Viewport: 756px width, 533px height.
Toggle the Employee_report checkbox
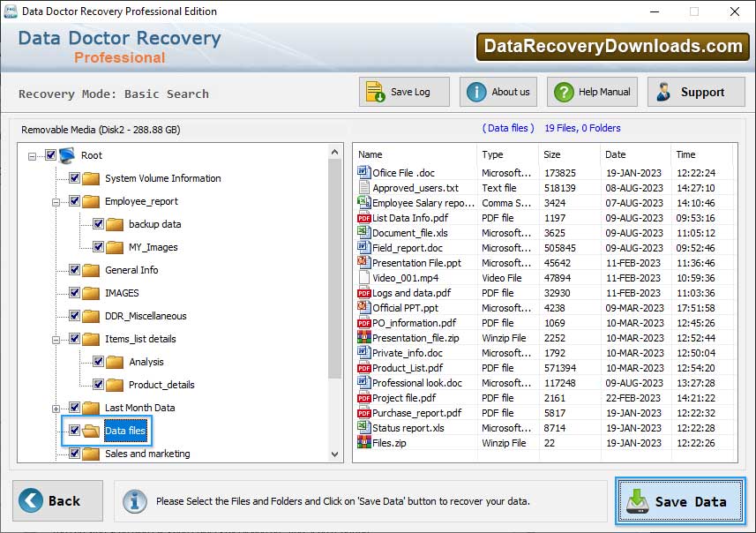tap(74, 200)
